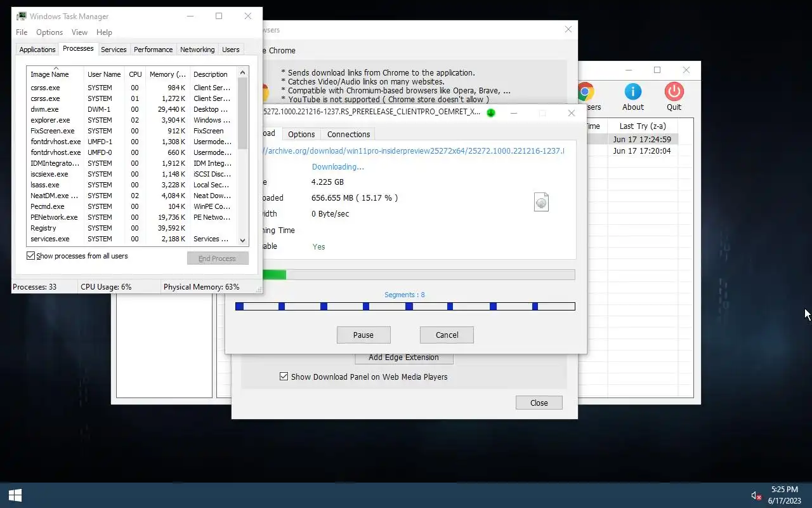Select the explorer.exe process row

tap(133, 120)
